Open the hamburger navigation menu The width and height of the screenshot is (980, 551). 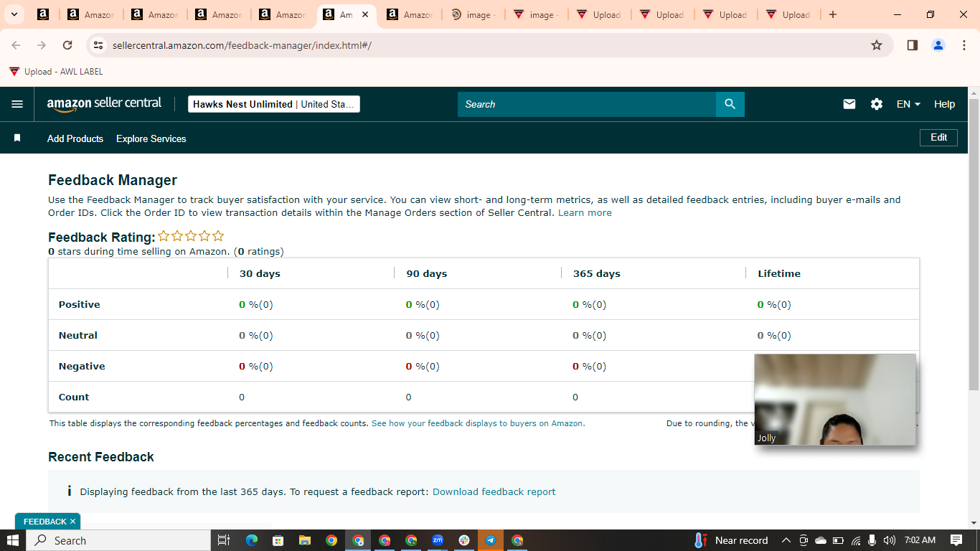point(17,104)
